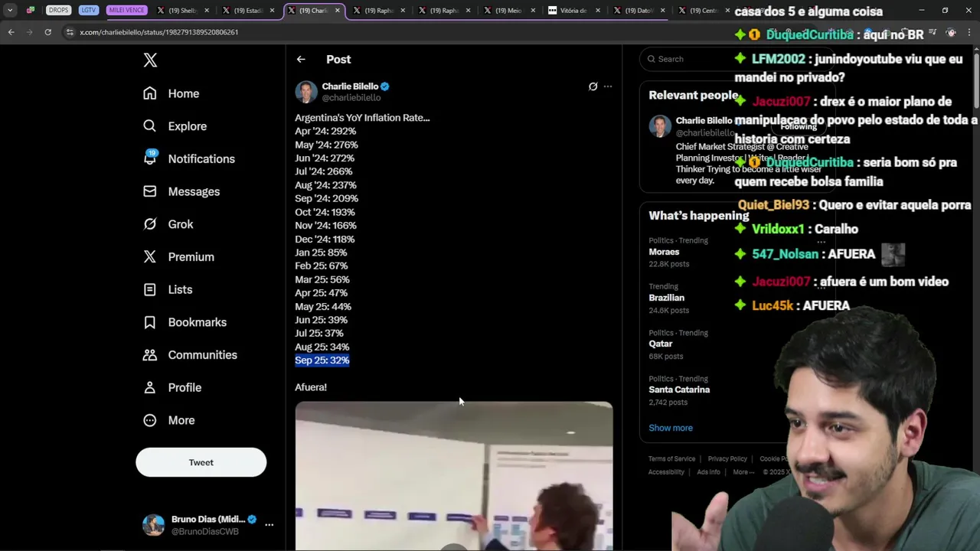This screenshot has height=551, width=980.
Task: Open Communities in the sidebar
Action: (x=190, y=355)
